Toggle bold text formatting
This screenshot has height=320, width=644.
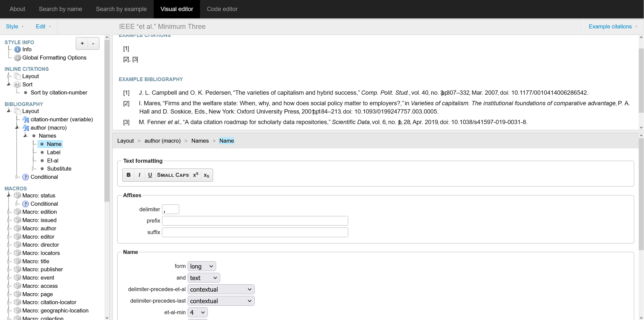129,175
